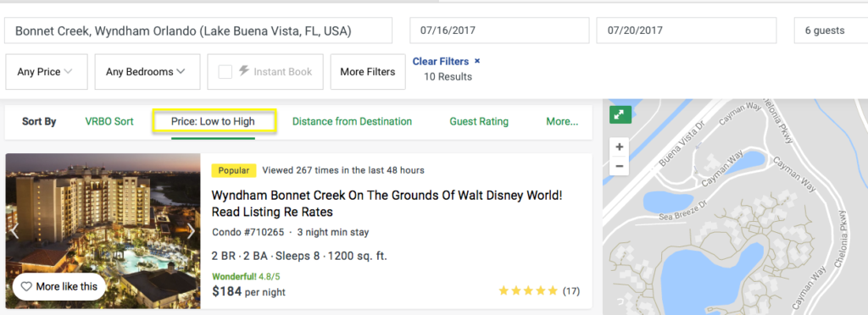This screenshot has width=868, height=315.
Task: Show next photo of listing
Action: coord(191,231)
